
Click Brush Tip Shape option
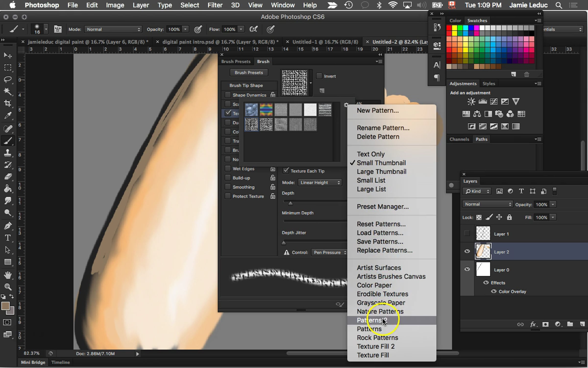click(x=246, y=85)
